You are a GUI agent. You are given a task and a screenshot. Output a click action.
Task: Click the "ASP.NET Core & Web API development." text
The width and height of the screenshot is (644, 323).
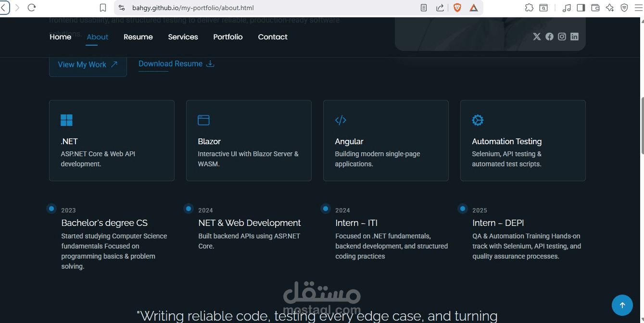(98, 159)
